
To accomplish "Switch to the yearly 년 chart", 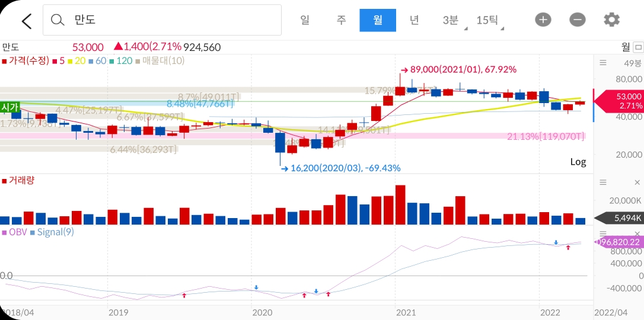I will 414,20.
